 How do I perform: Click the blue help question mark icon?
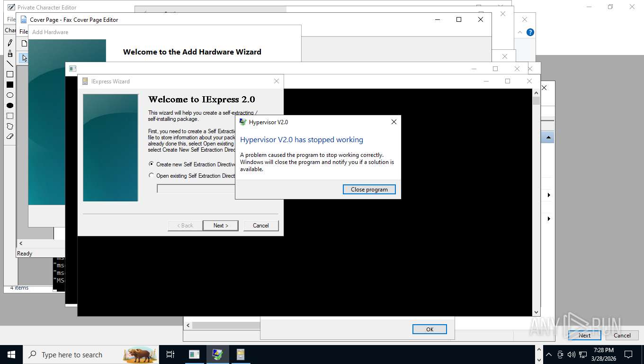click(530, 32)
